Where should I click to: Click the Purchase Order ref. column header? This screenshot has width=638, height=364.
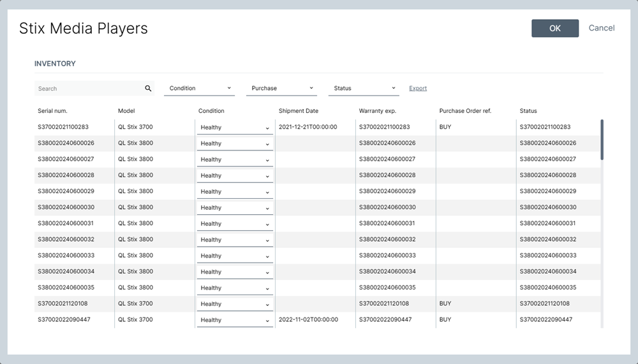[465, 111]
